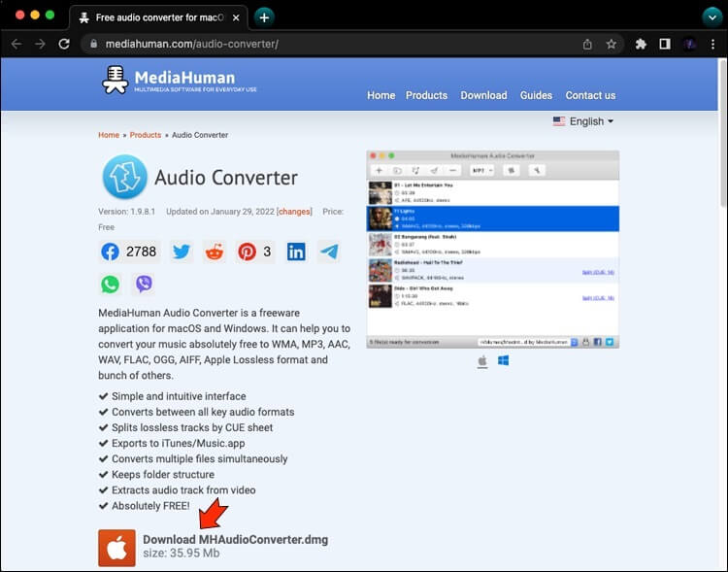This screenshot has width=728, height=572.
Task: Click 'Keeps folder structure' text
Action: tap(163, 475)
